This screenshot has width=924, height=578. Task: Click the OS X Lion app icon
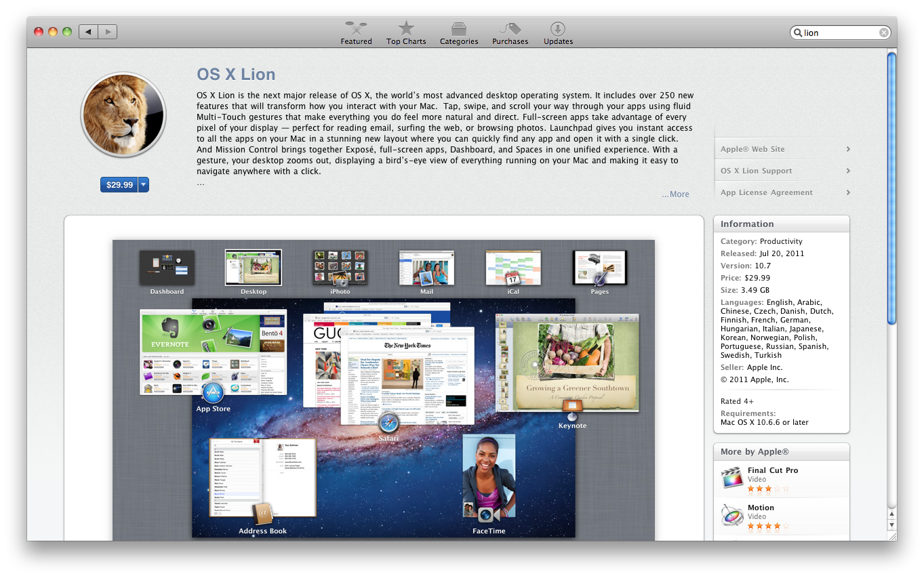tap(123, 115)
